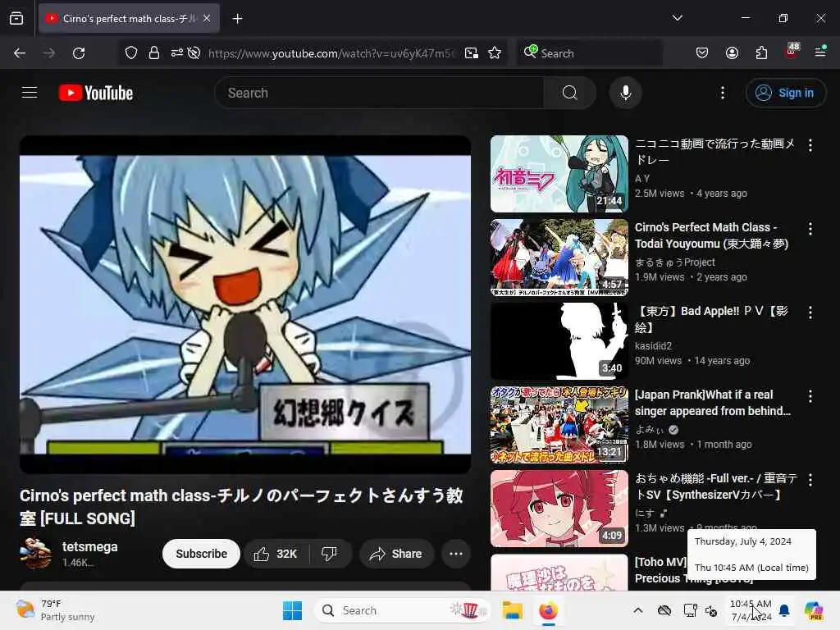
Task: Open Firefox View tab list icon
Action: click(16, 19)
